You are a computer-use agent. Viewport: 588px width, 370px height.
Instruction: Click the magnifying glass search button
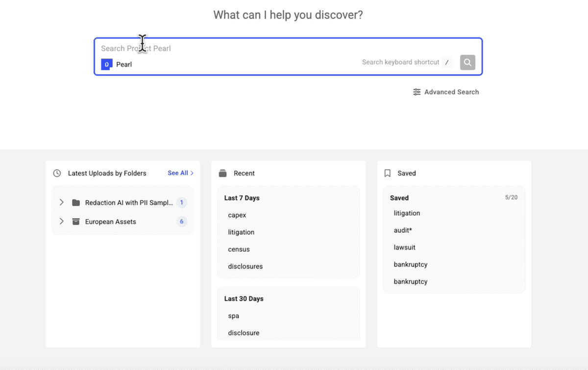click(467, 62)
